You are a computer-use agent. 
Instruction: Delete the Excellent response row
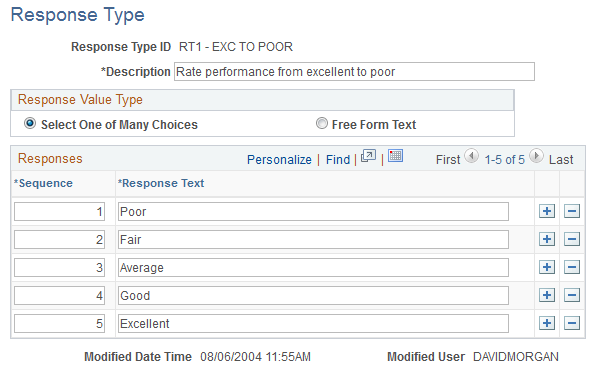572,323
